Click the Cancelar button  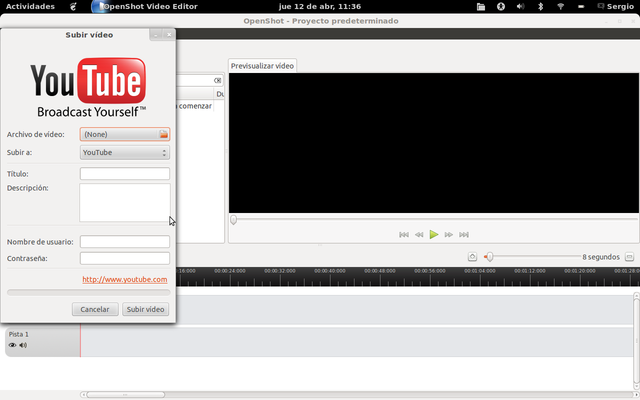coord(95,309)
